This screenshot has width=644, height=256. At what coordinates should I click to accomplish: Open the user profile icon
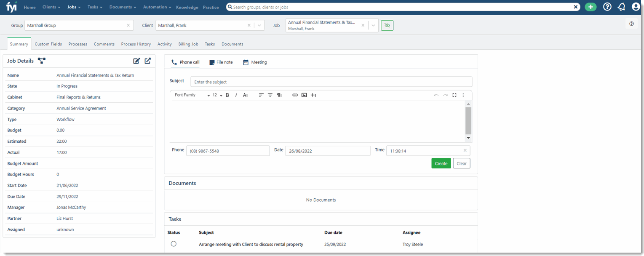click(636, 7)
